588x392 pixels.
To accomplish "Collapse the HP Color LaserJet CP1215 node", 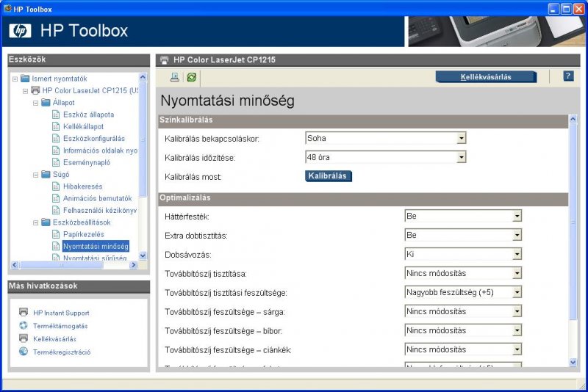I will pos(25,91).
